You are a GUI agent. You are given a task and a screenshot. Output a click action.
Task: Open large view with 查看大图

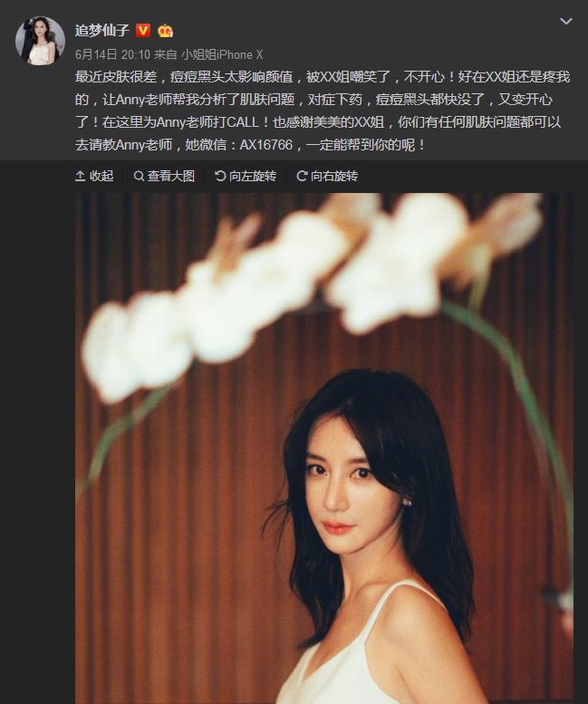coord(171,176)
